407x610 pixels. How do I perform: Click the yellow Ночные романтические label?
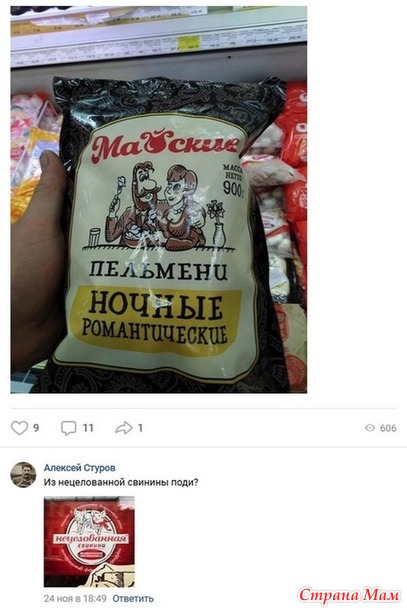tap(156, 319)
